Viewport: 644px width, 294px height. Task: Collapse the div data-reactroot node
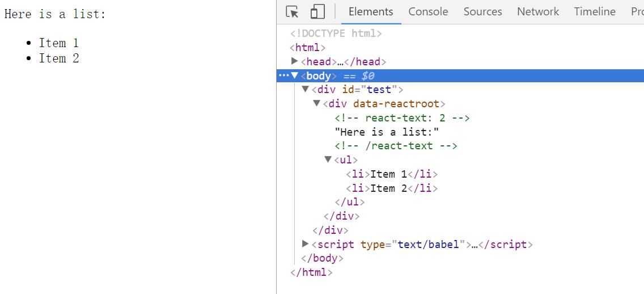(x=316, y=103)
